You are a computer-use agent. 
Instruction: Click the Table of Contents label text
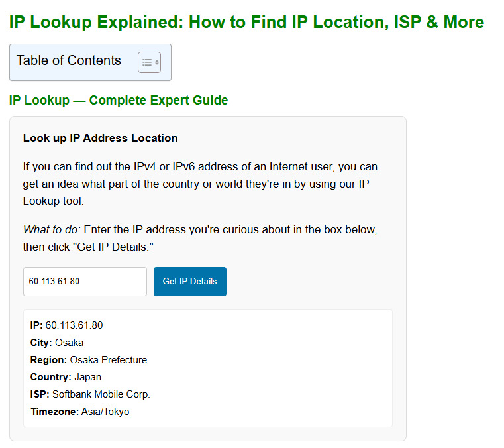[69, 61]
